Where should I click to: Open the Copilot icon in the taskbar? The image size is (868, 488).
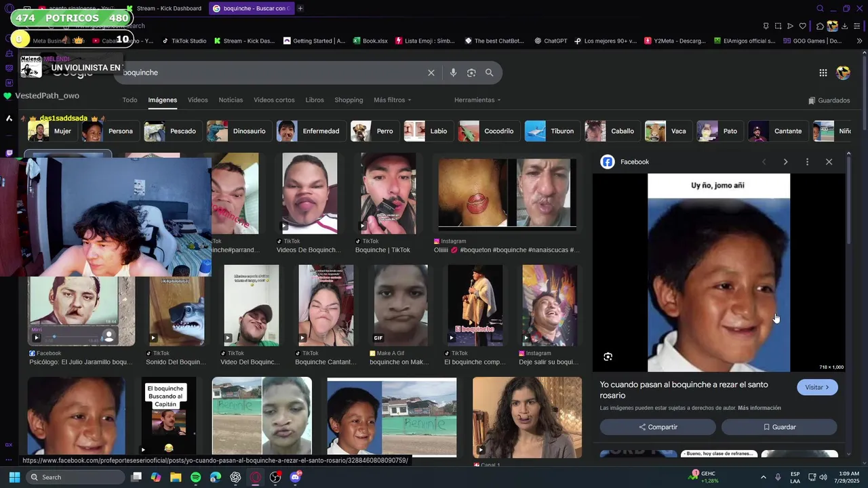(156, 477)
